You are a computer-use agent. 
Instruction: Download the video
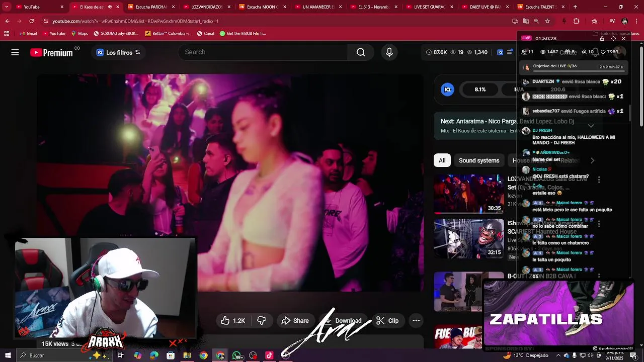(343, 321)
